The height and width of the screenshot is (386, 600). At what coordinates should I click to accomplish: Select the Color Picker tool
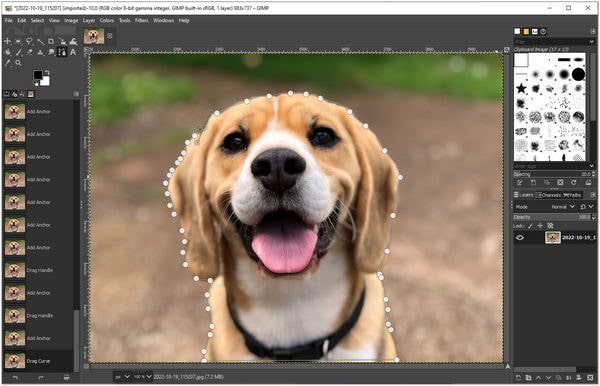[x=8, y=63]
